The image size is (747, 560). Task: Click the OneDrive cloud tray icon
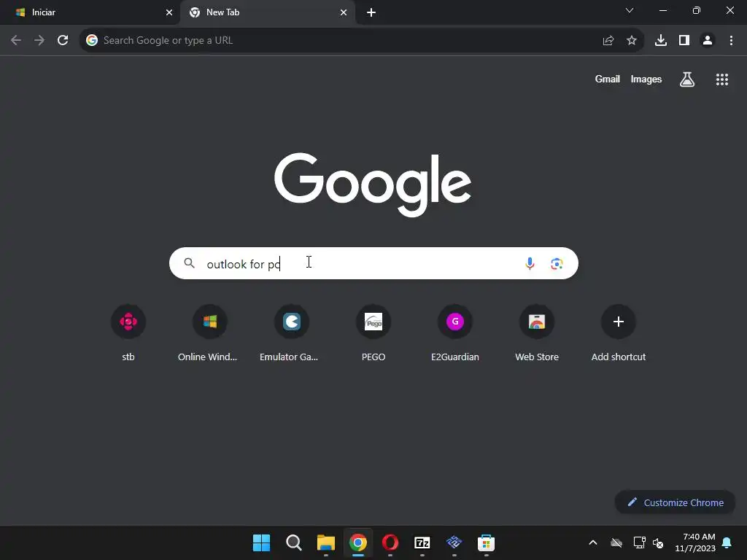616,542
